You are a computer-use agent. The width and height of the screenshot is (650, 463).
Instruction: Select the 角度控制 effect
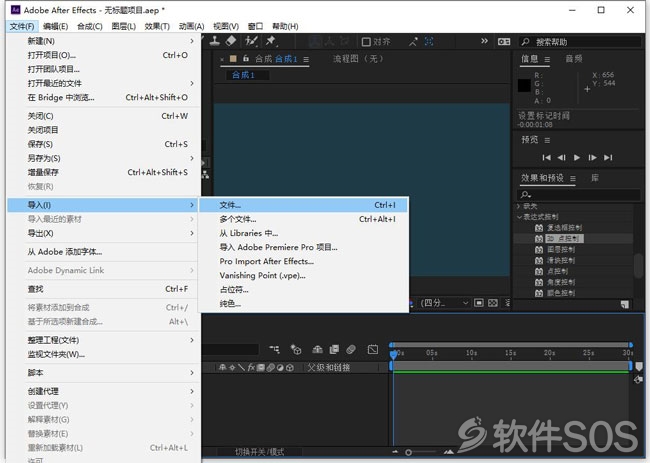click(561, 282)
